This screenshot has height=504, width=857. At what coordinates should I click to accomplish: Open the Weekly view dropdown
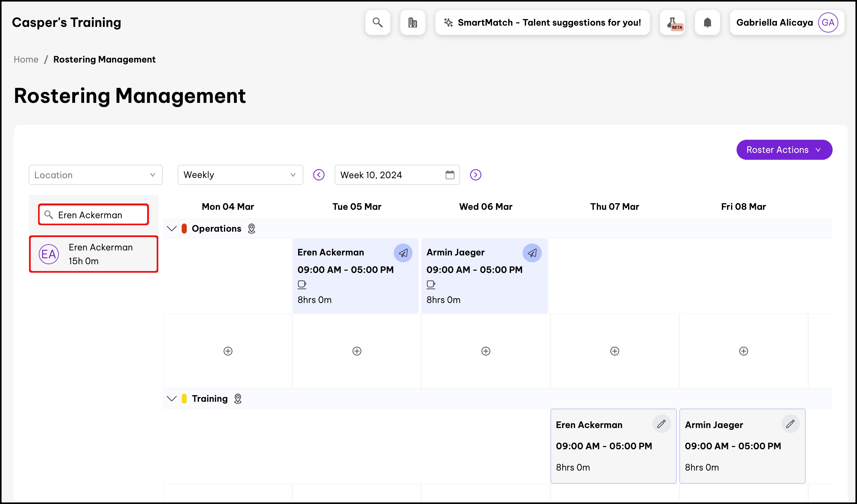(240, 175)
